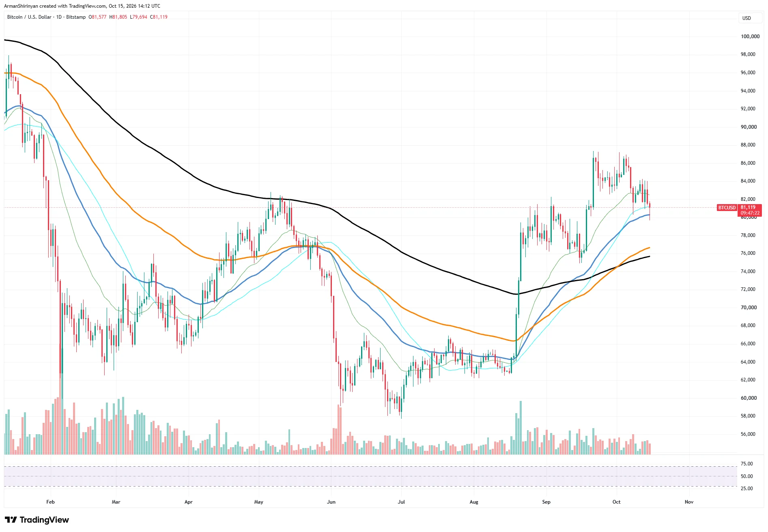Viewport: 768px width, 532px height.
Task: Click the TradingView wordmark text
Action: click(x=44, y=520)
